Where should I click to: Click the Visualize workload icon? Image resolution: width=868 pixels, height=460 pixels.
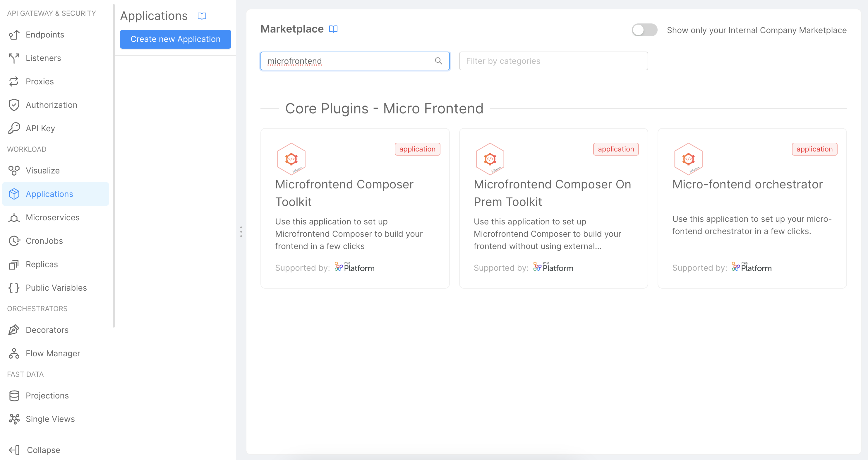(x=13, y=170)
